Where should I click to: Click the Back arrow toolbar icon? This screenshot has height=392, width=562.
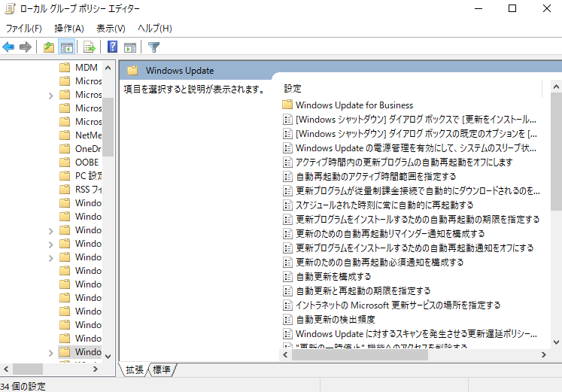9,47
